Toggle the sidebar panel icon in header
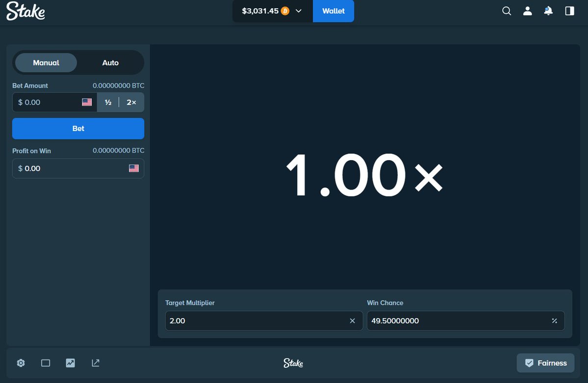This screenshot has width=588, height=383. tap(570, 11)
